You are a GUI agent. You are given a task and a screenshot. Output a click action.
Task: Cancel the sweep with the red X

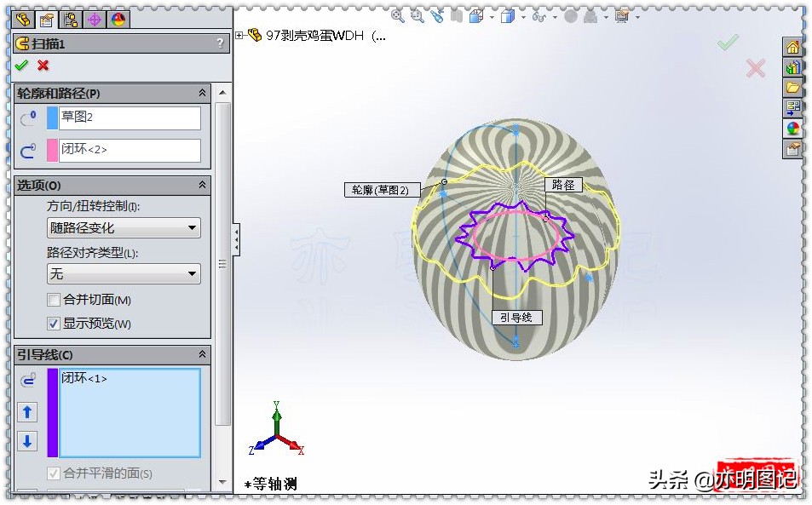pyautogui.click(x=41, y=66)
